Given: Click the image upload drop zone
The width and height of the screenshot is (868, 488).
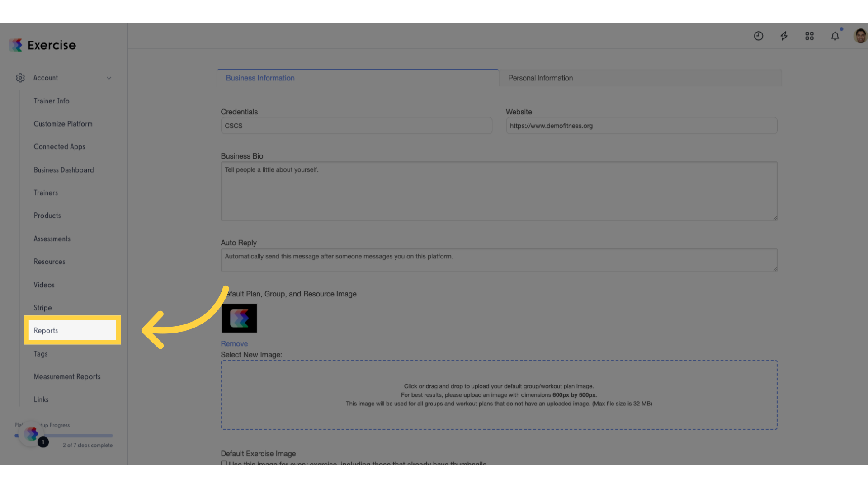Looking at the screenshot, I should tap(499, 395).
